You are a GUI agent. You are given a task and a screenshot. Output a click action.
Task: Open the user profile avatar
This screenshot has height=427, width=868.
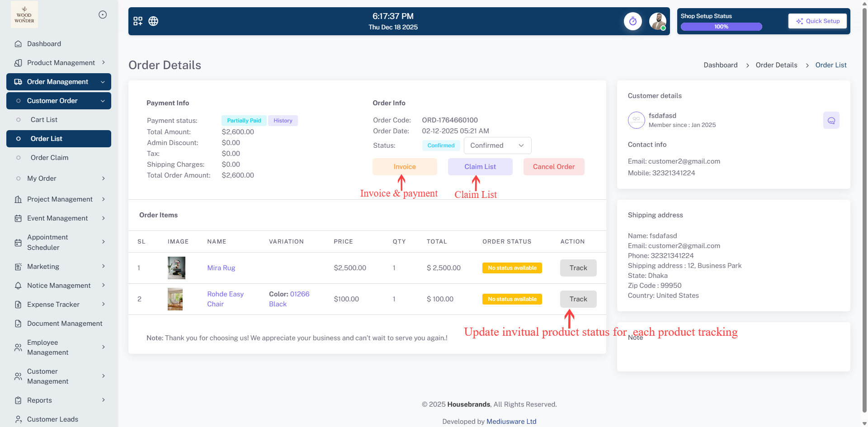[657, 21]
